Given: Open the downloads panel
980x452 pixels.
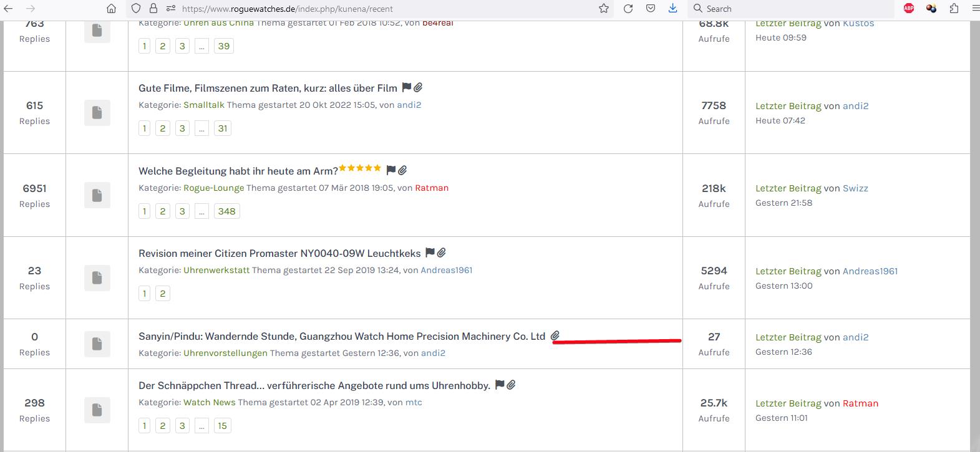Looking at the screenshot, I should pos(672,9).
